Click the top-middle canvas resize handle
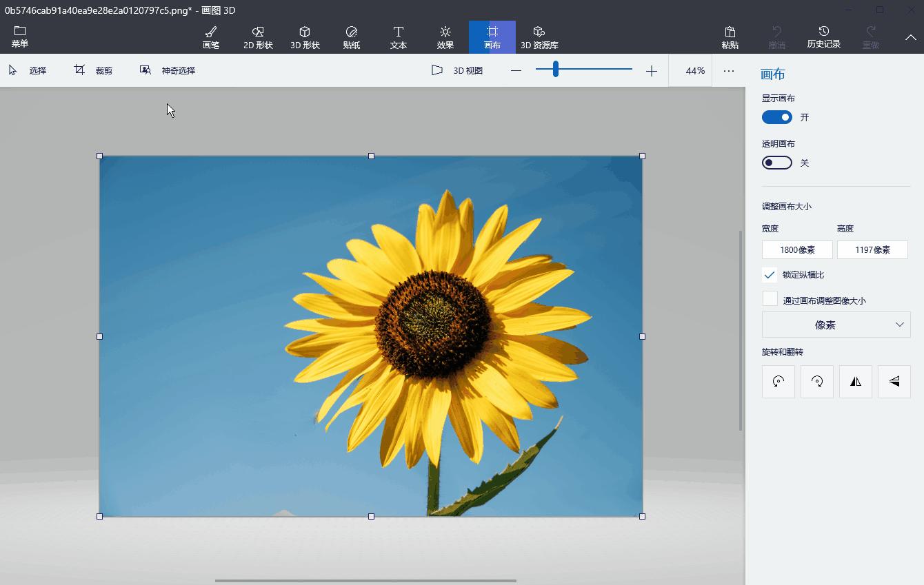Viewport: 924px width, 585px height. 371,156
